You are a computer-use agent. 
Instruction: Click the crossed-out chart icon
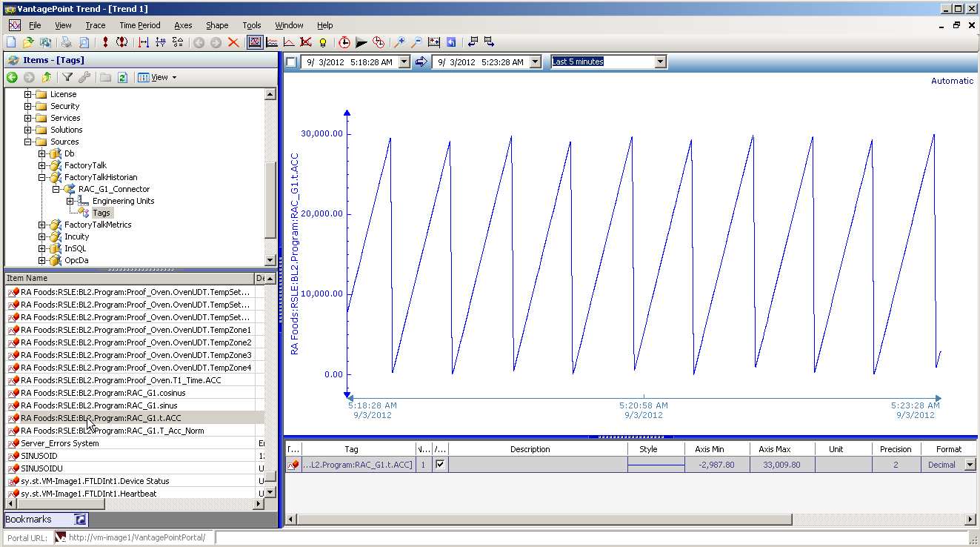305,42
